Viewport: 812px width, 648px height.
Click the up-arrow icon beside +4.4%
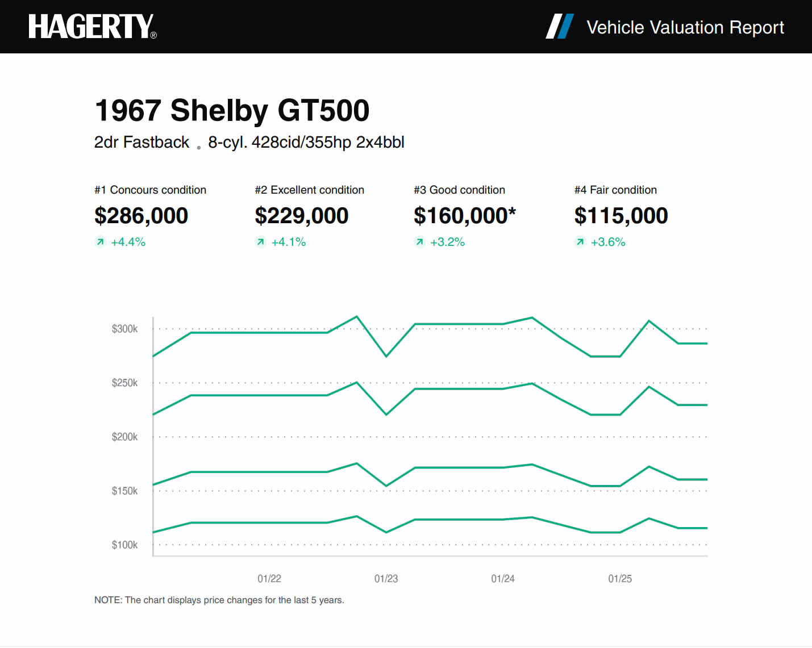pos(101,242)
